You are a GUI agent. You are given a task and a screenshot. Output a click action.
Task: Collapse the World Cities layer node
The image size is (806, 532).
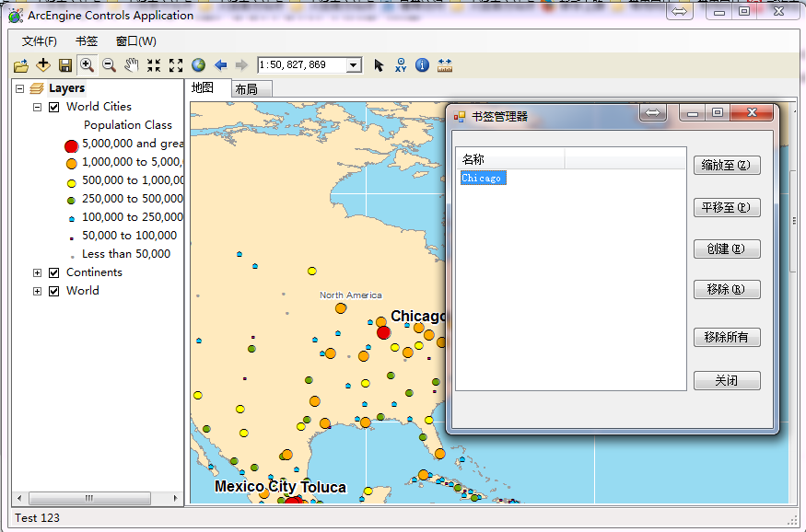37,108
